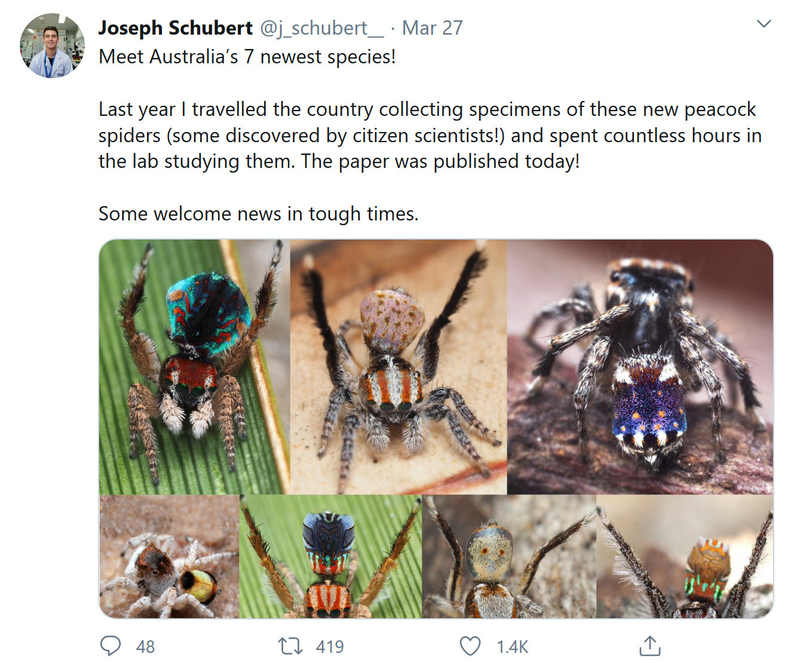
Task: Like the tweet with heart icon
Action: coord(470,646)
